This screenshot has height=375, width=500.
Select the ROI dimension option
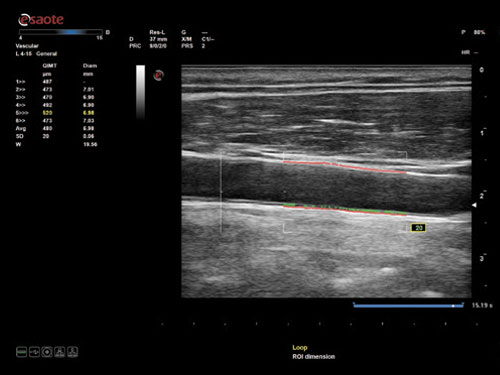coord(314,357)
